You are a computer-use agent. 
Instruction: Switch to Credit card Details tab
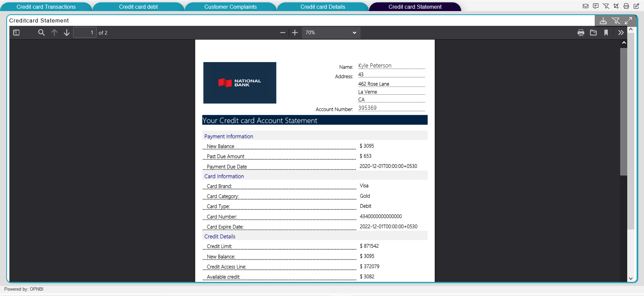tap(323, 7)
